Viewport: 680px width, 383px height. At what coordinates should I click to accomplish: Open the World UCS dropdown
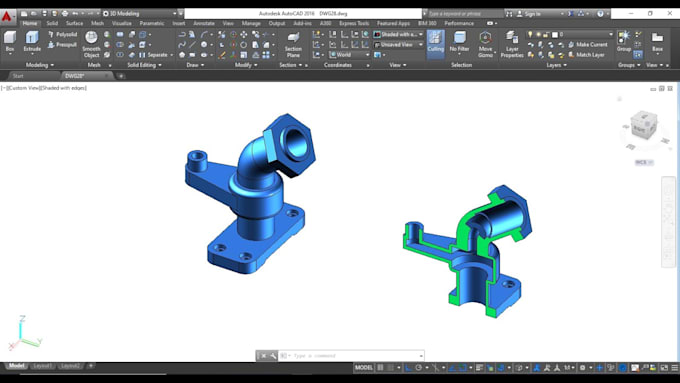(x=349, y=55)
